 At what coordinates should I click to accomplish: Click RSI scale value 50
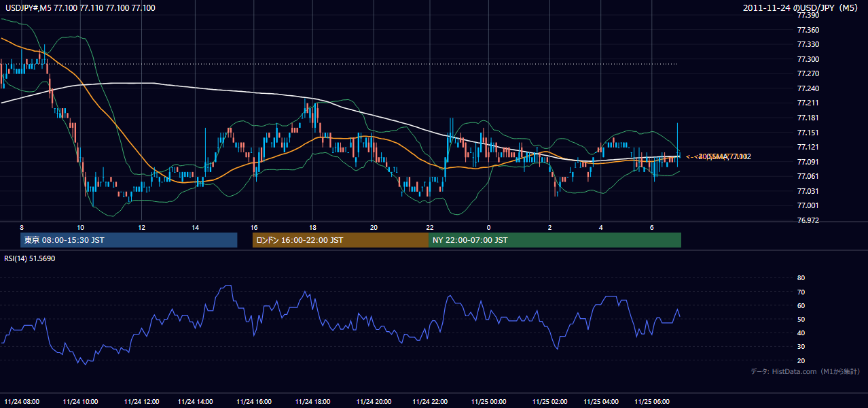tap(801, 320)
